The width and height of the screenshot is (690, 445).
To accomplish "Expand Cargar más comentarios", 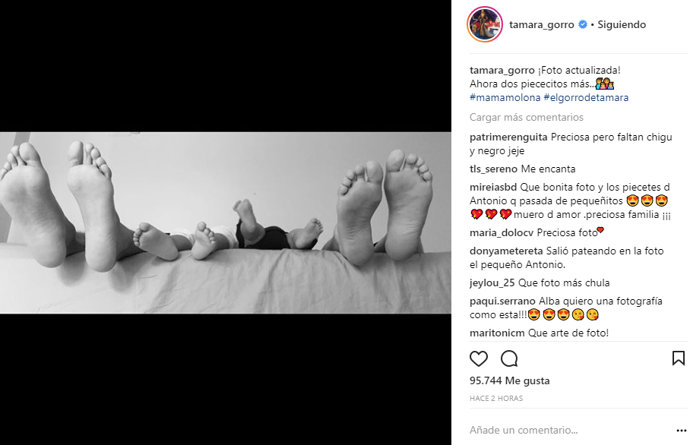I will 526,118.
